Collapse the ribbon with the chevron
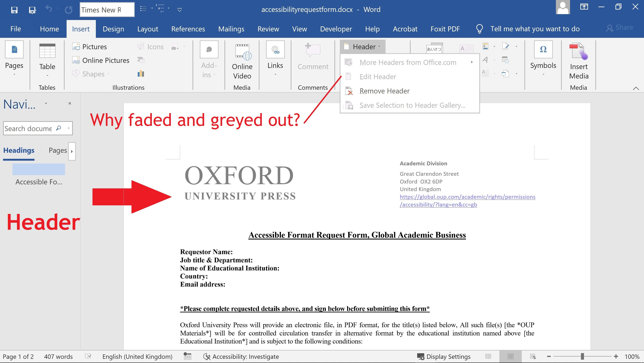The width and height of the screenshot is (644, 363). [636, 88]
